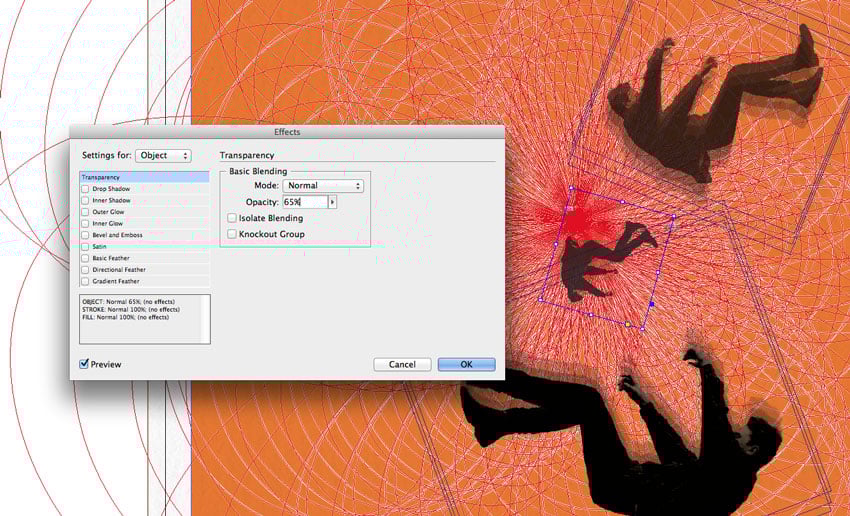
Task: Check the Isolate Blending option
Action: point(232,218)
